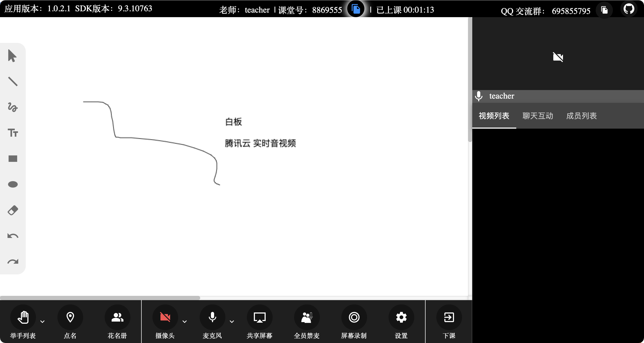Toggle mute all members (全员禁麦)

click(307, 317)
